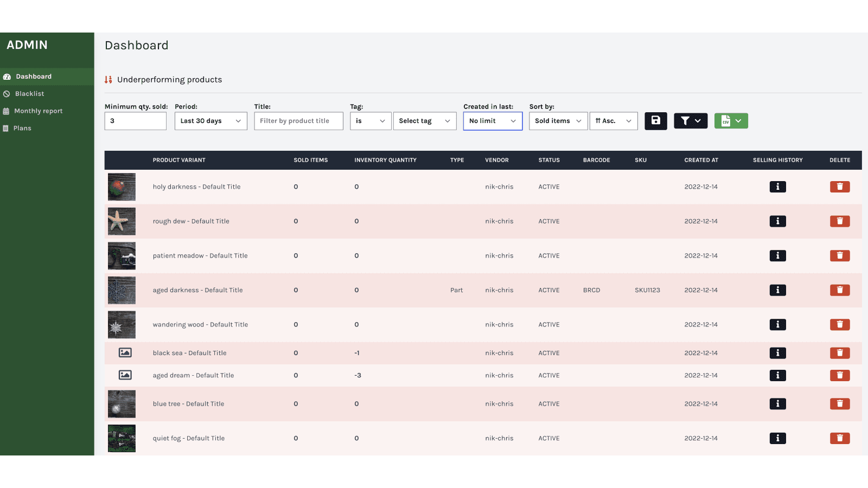The height and width of the screenshot is (488, 868).
Task: Click the Blacklist prohibition icon
Action: [x=7, y=93]
